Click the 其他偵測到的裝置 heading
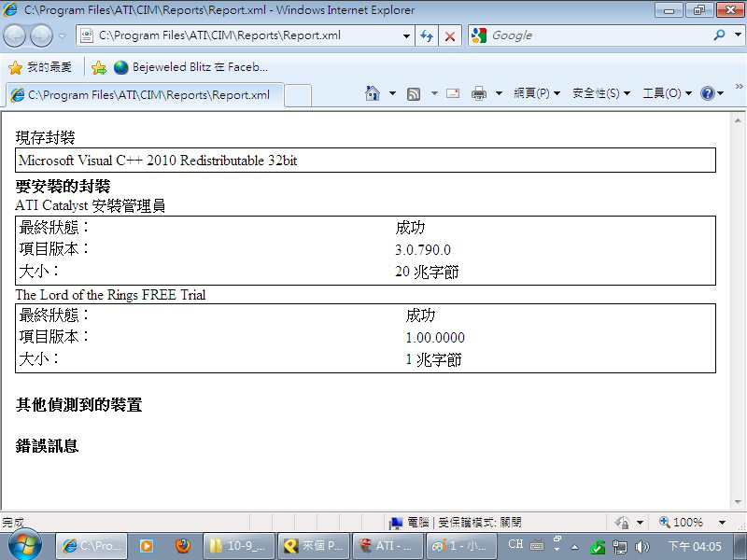Viewport: 747px width, 560px height. 79,405
